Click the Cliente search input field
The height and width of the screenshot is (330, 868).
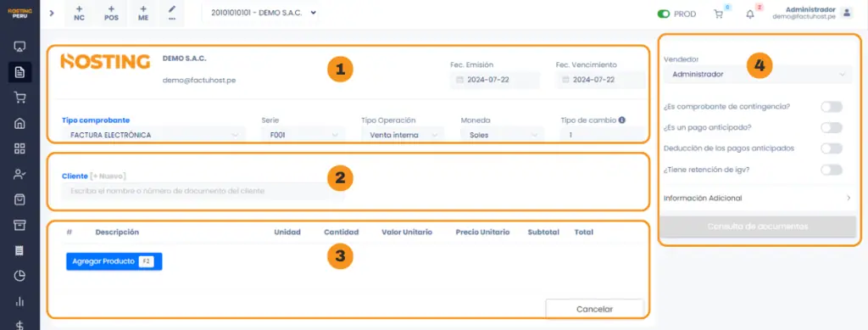(203, 191)
